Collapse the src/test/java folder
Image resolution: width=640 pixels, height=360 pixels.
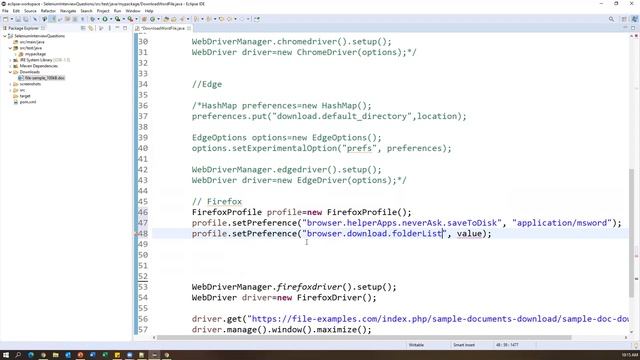tap(10, 48)
